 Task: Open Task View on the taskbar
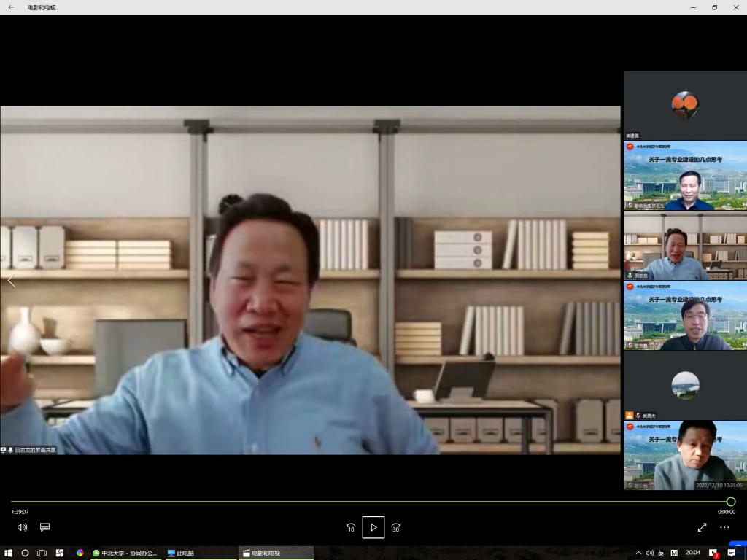coord(42,553)
